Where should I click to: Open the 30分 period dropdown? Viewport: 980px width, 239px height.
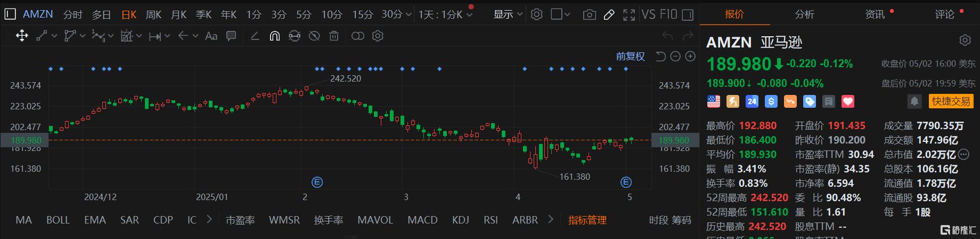pos(396,14)
